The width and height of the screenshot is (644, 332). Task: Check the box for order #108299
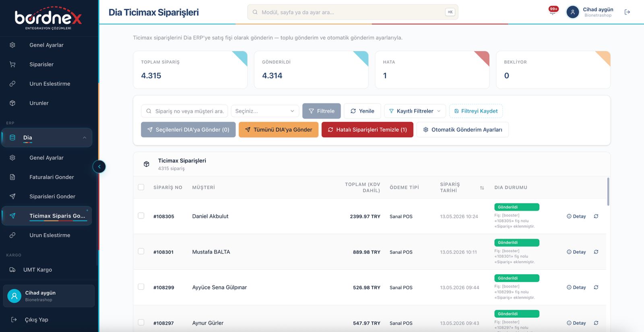(141, 287)
